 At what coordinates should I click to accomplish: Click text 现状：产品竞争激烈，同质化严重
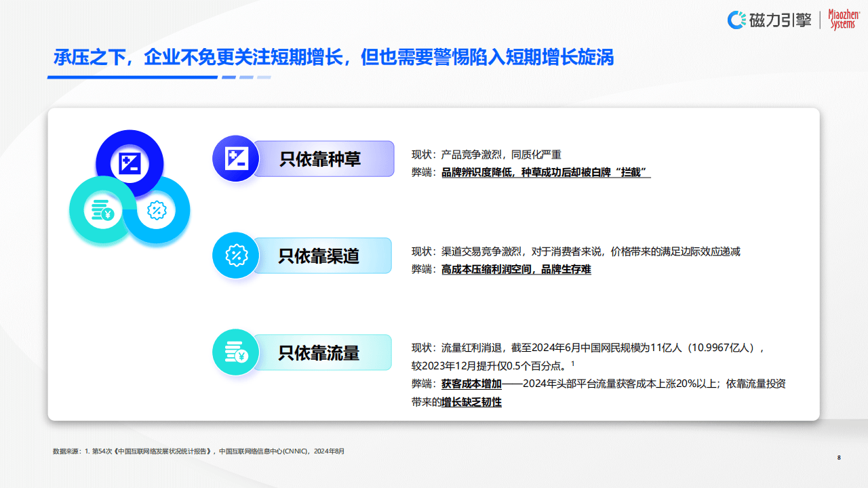click(x=486, y=155)
